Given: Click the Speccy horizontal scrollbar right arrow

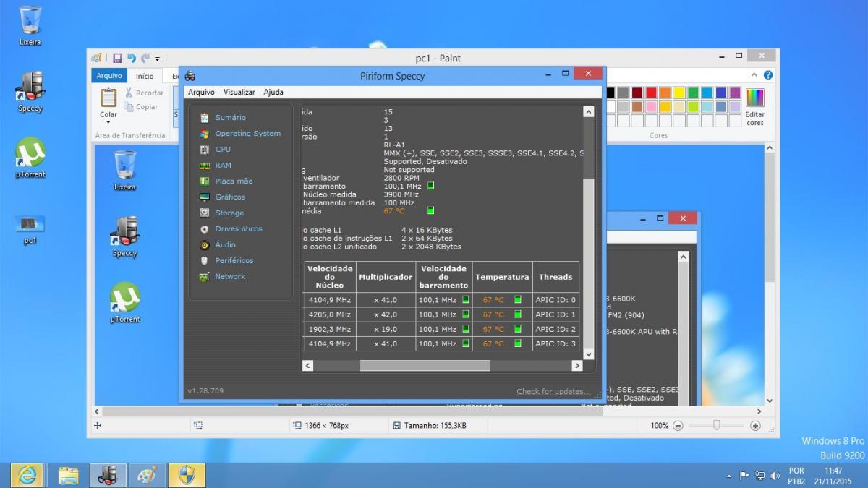Looking at the screenshot, I should [576, 366].
